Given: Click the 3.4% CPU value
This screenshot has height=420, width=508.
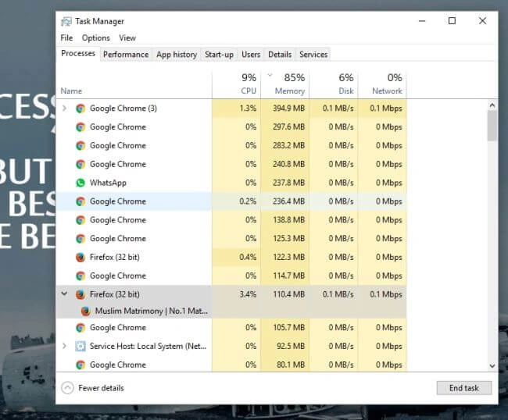Looking at the screenshot, I should point(248,294).
